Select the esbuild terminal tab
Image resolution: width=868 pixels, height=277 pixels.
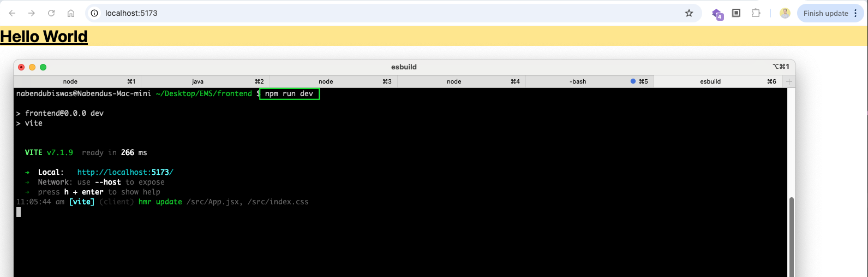coord(718,81)
